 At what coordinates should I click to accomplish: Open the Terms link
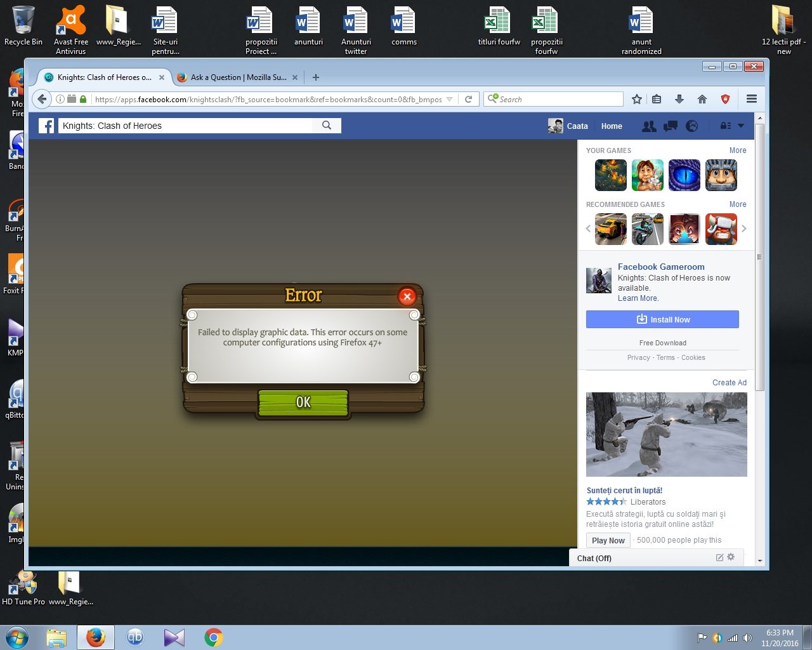(x=665, y=358)
